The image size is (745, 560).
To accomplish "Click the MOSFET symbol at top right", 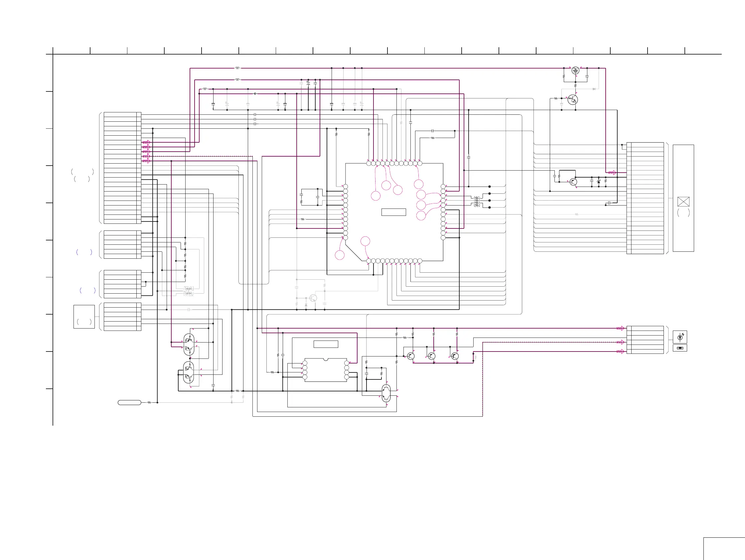I will pyautogui.click(x=576, y=70).
